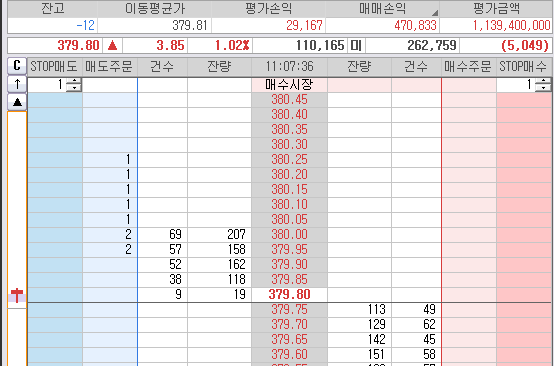Select current price 379.80 in the ladder

point(289,295)
